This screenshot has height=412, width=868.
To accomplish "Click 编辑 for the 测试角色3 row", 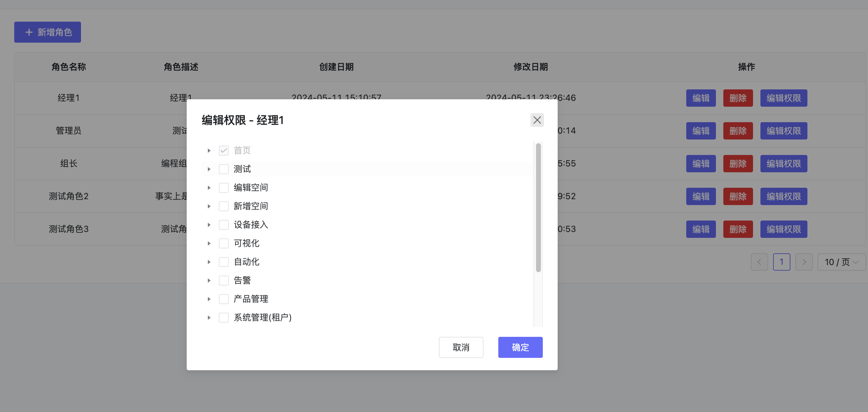I will [700, 229].
